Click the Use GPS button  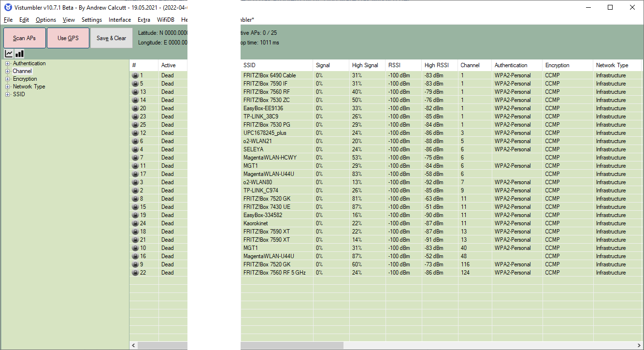[x=68, y=38]
